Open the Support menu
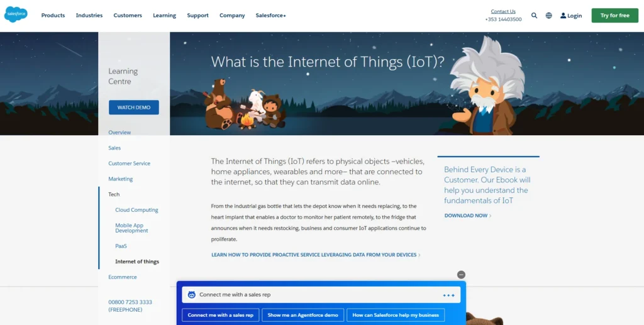The width and height of the screenshot is (644, 325). pos(197,16)
